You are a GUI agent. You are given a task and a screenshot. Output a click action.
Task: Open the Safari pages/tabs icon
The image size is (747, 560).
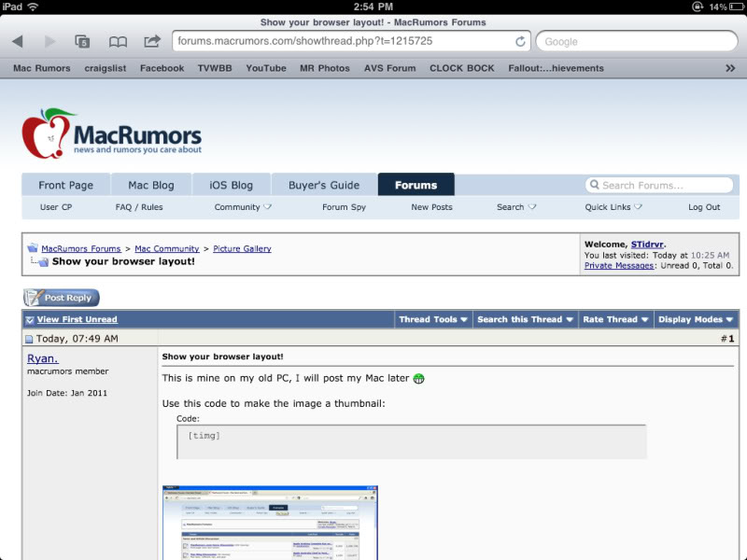pyautogui.click(x=82, y=41)
